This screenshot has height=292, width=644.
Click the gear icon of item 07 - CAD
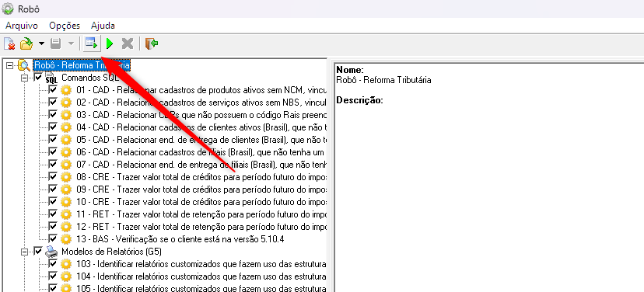coord(65,165)
